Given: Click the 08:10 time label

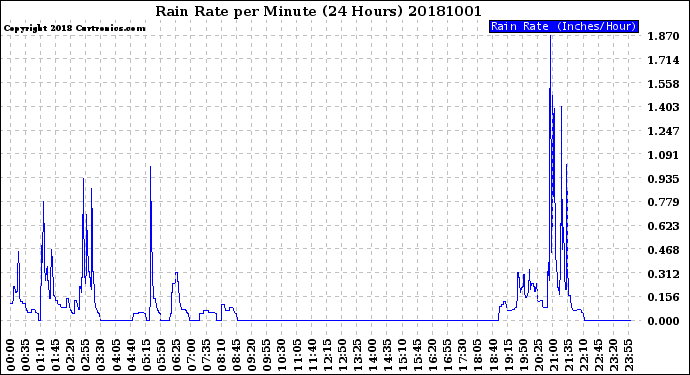Looking at the screenshot, I should [x=222, y=355].
